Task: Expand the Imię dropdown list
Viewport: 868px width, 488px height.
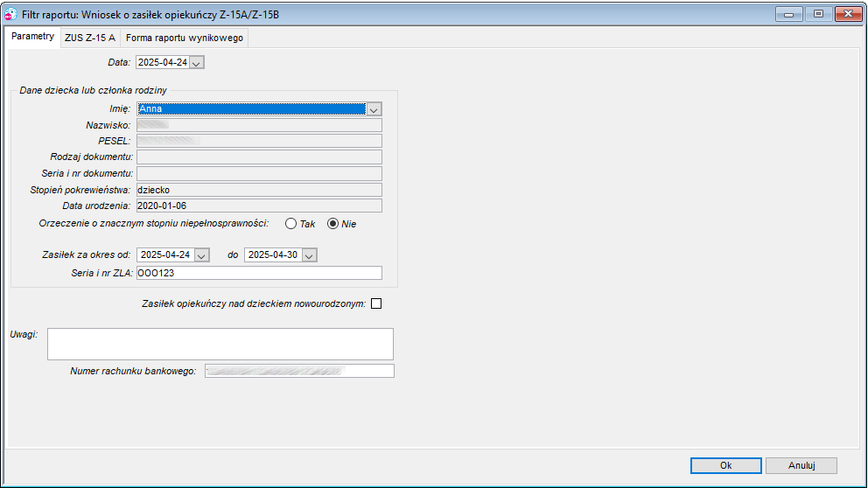Action: pos(374,109)
